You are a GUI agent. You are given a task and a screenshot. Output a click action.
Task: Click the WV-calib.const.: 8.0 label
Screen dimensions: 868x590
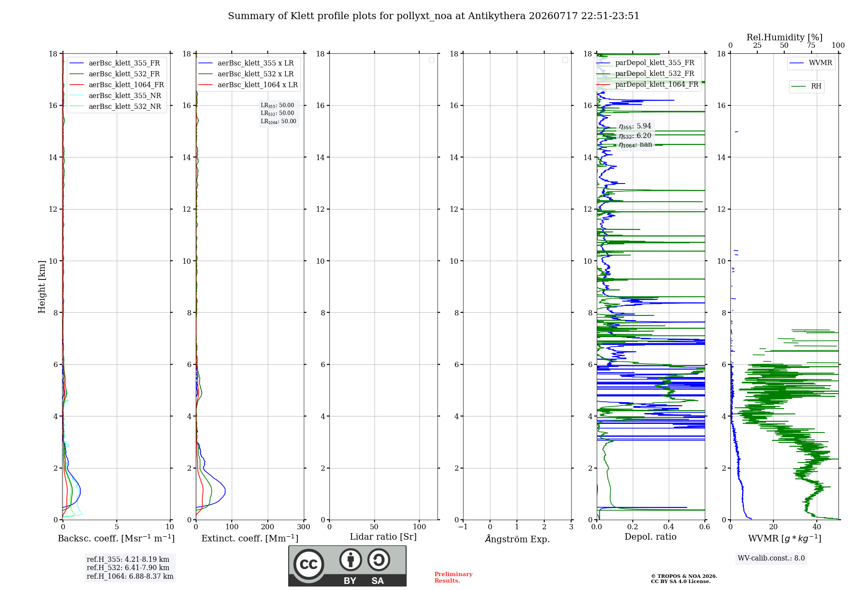pyautogui.click(x=771, y=558)
